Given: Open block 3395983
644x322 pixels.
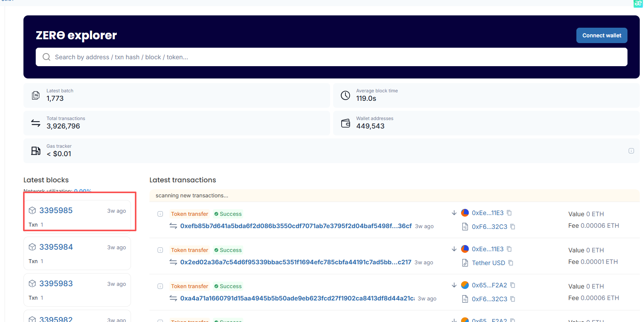Looking at the screenshot, I should point(56,284).
